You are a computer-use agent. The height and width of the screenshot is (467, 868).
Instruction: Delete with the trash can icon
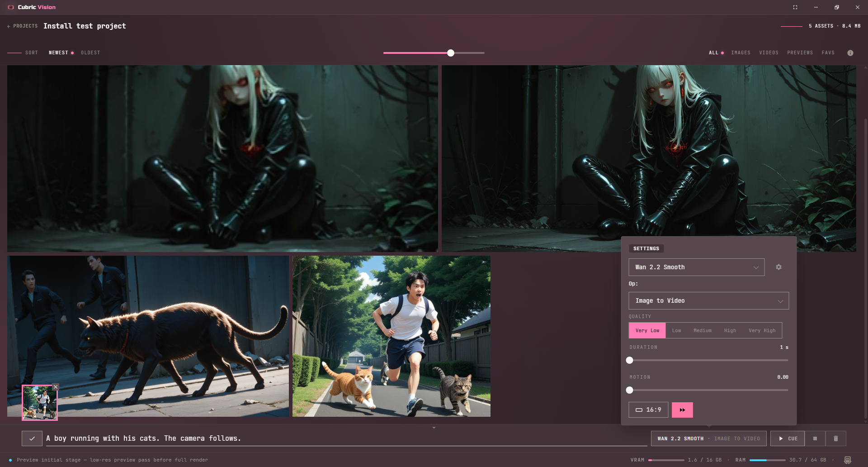(x=836, y=438)
